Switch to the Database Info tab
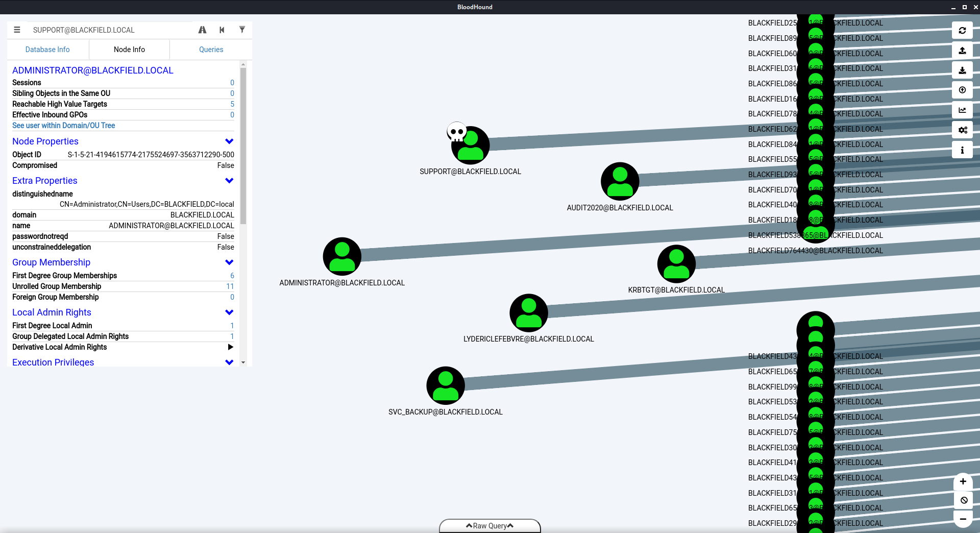 [x=47, y=50]
